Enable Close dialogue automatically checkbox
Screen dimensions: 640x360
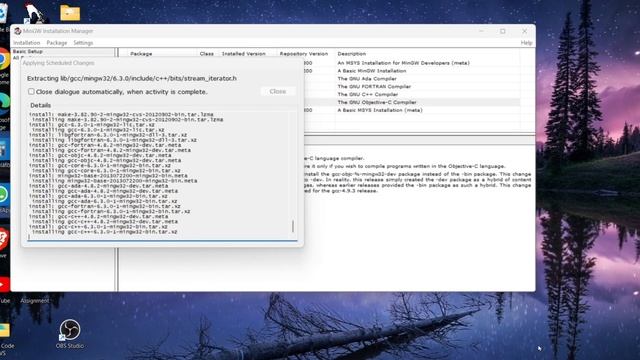coord(31,91)
